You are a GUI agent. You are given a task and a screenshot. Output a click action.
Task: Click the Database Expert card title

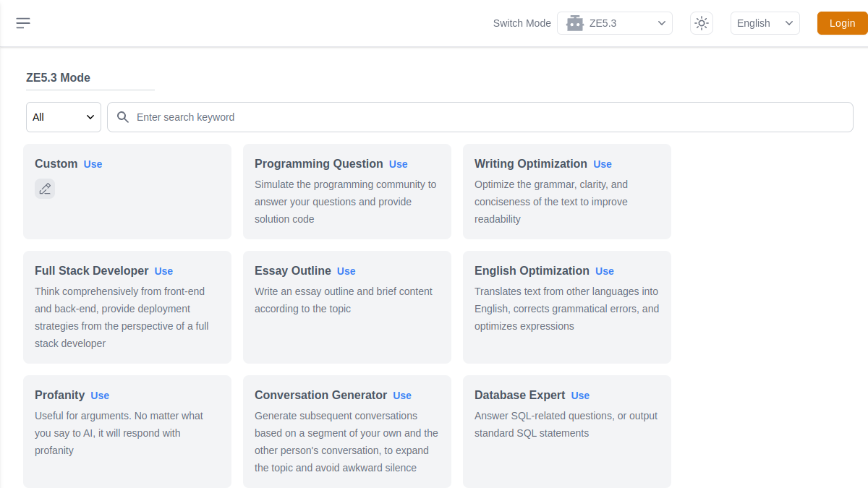[520, 395]
